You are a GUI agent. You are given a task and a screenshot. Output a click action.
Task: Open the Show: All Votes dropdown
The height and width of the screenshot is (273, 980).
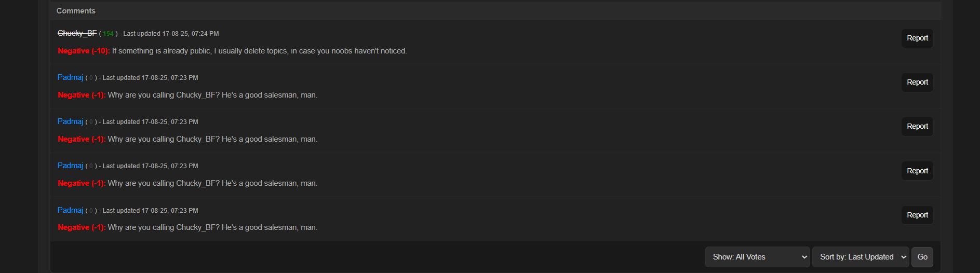pyautogui.click(x=757, y=257)
